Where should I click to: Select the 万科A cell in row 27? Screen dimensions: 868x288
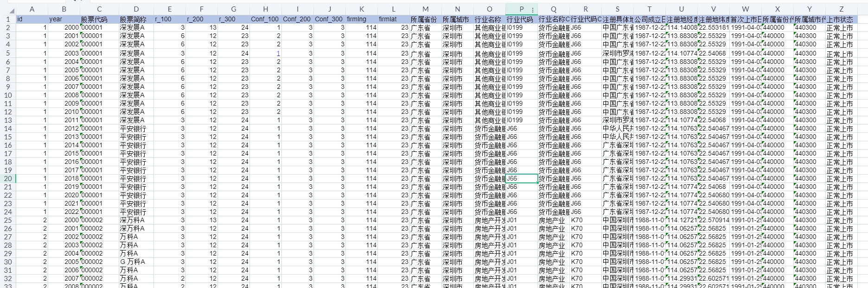pyautogui.click(x=136, y=237)
